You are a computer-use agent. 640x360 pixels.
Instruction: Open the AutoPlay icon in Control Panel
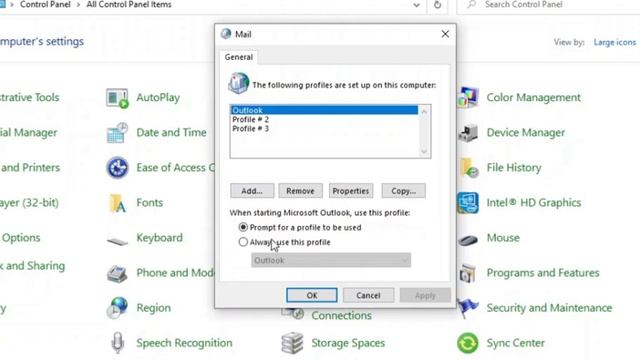tap(117, 98)
